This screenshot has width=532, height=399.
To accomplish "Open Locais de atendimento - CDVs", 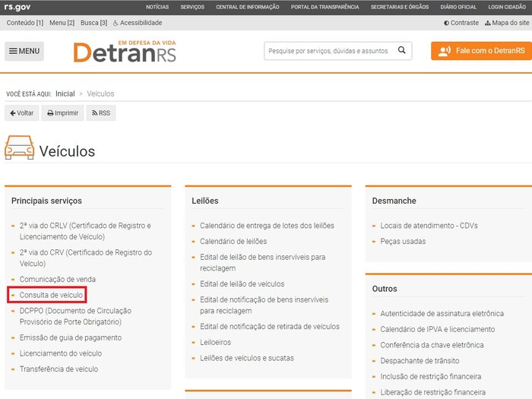I will (x=429, y=226).
